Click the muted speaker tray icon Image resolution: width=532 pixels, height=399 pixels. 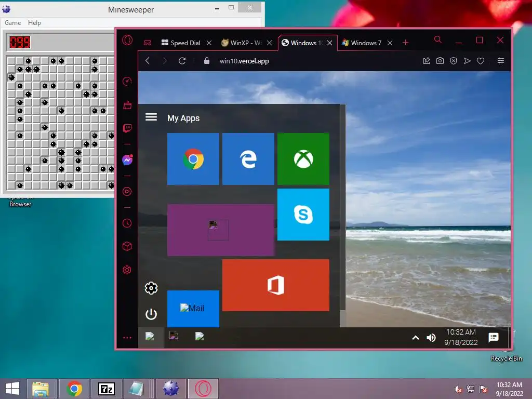458,389
